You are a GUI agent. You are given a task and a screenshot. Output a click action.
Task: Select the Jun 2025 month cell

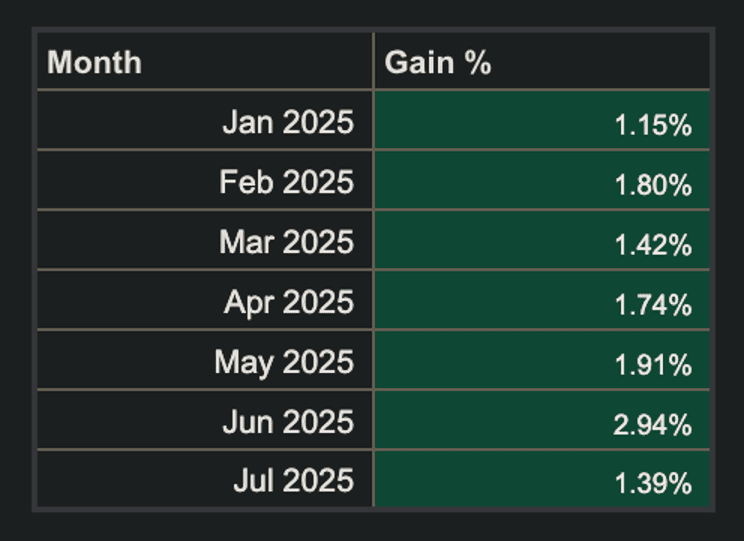[x=288, y=422]
